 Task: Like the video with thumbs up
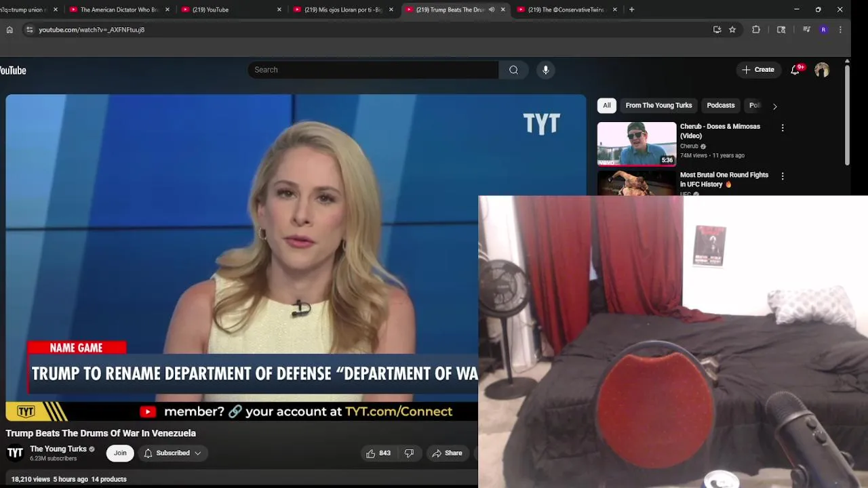click(x=378, y=453)
